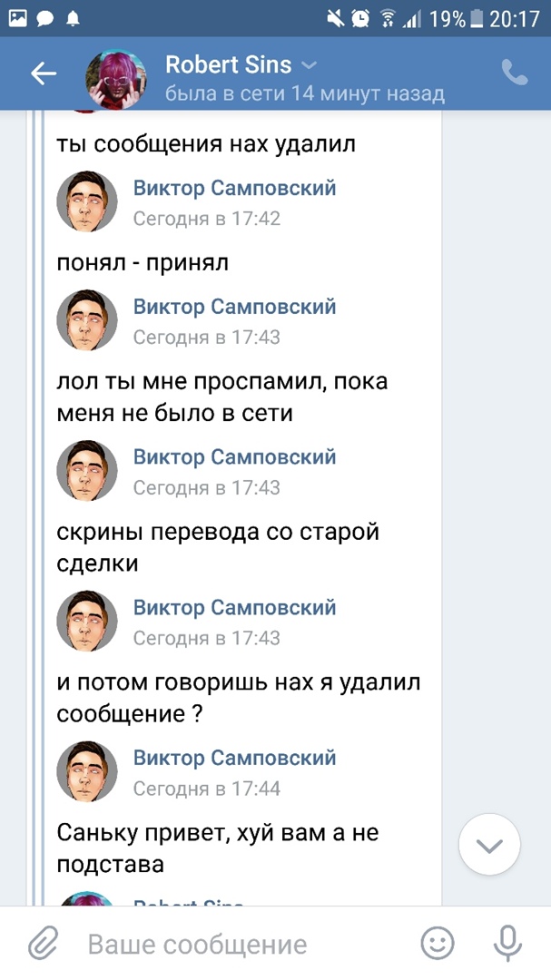Tap avatar above "лол ты мне проспамил" message
The height and width of the screenshot is (980, 551).
tap(87, 320)
